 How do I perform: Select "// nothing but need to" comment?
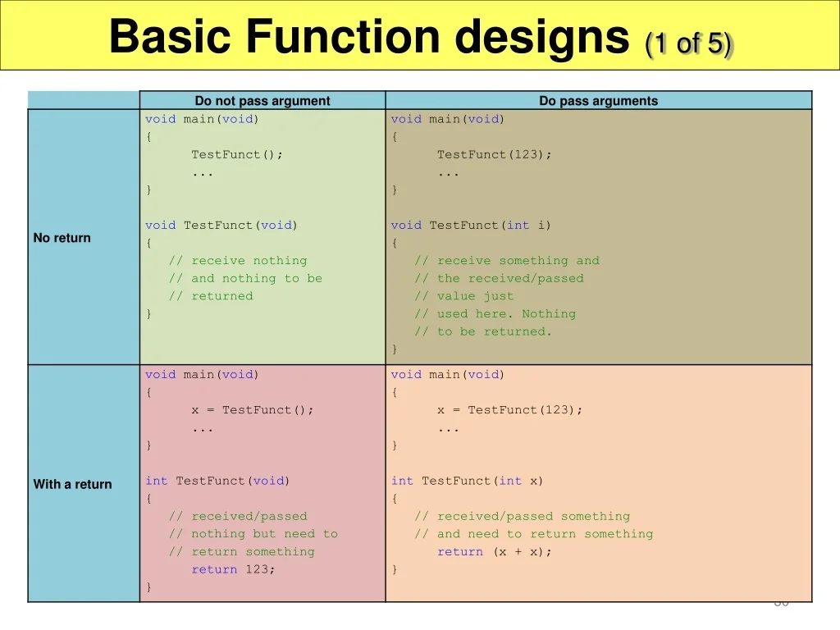tap(253, 534)
